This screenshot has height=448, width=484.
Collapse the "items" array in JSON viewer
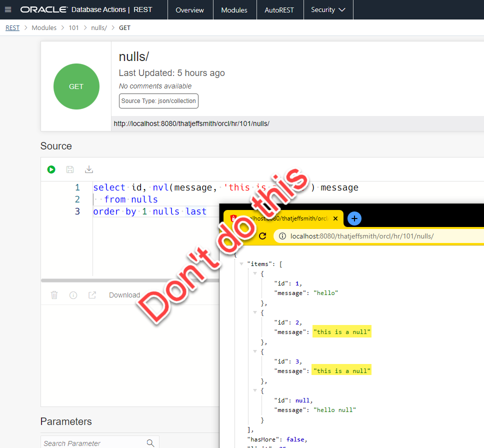tap(241, 264)
